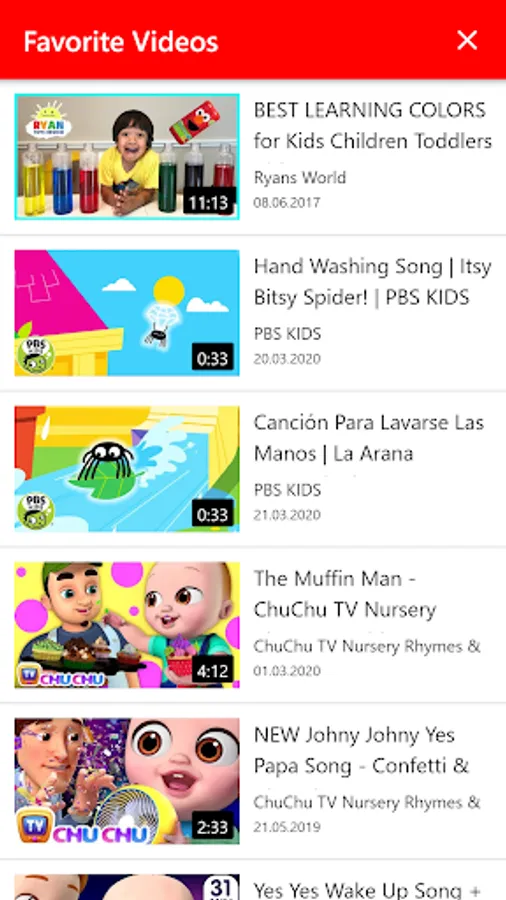Open the Hand Washing Song thumbnail
Screen dimensions: 506x900
[x=127, y=313]
